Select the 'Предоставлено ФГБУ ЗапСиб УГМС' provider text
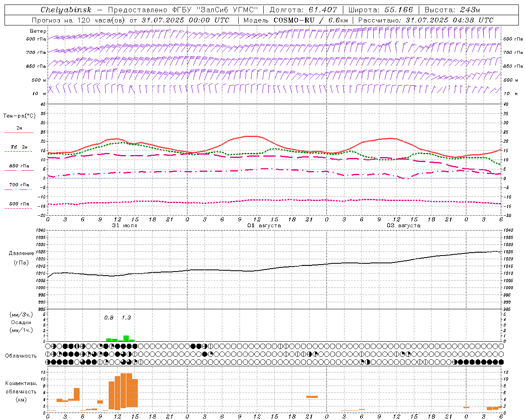Screen dimensions: 525x420 (x=183, y=10)
